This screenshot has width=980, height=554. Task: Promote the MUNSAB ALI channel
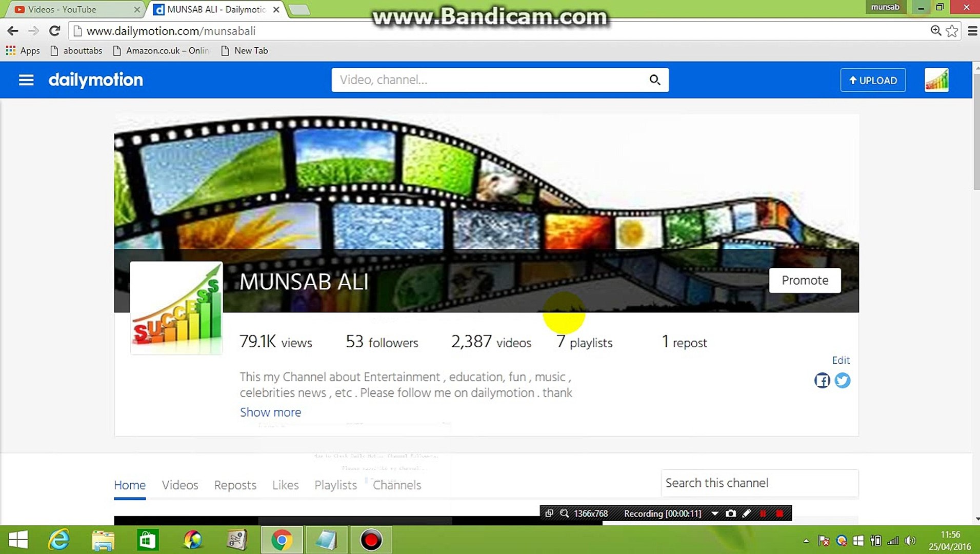(804, 280)
